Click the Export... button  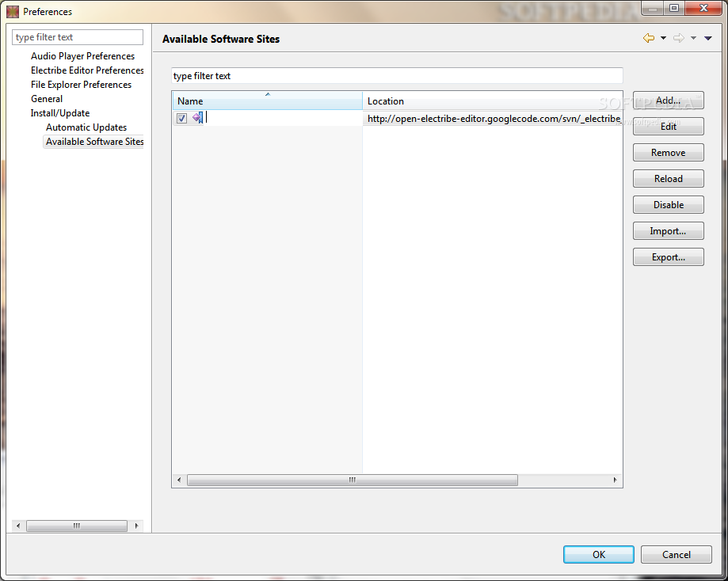(x=668, y=256)
